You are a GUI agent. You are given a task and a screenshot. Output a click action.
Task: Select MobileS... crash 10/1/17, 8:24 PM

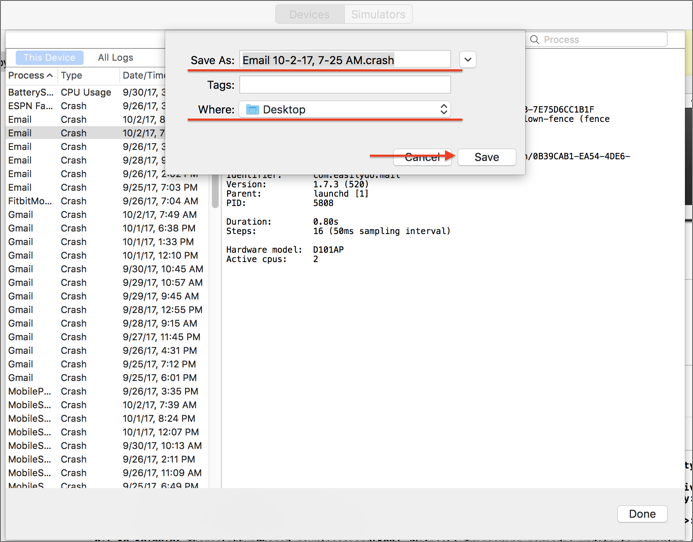tap(107, 419)
